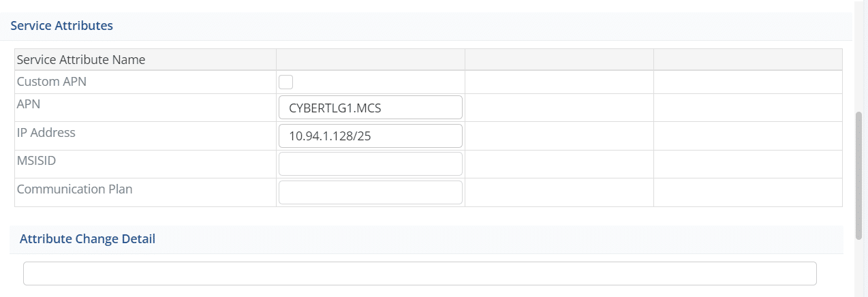Click the APN field containing CYBERTLG1.MCS

(x=371, y=108)
